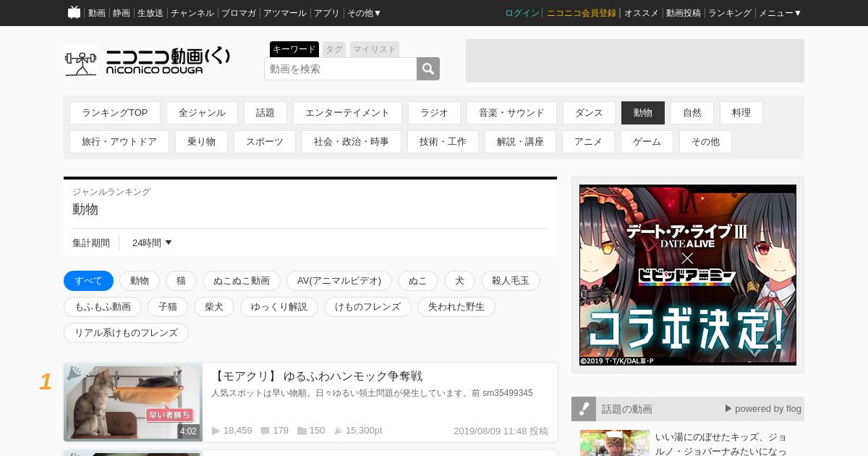The image size is (868, 456).
Task: Select the 料理 genre button
Action: (741, 113)
